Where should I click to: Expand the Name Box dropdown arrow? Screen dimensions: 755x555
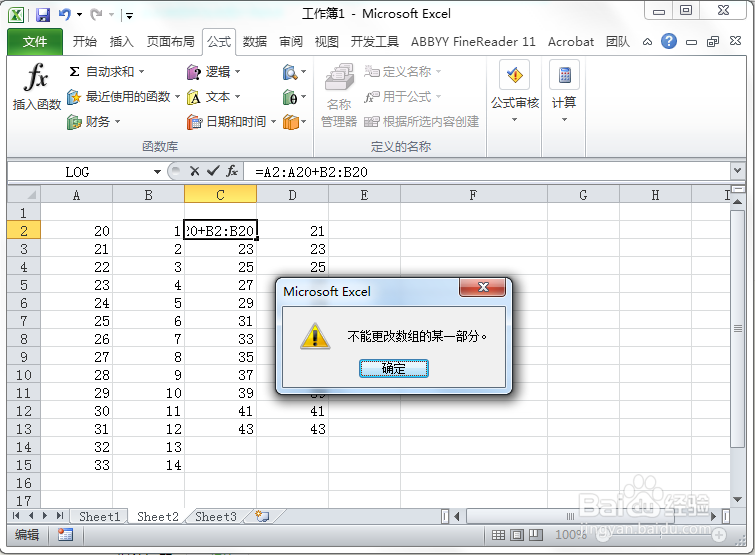coord(157,172)
